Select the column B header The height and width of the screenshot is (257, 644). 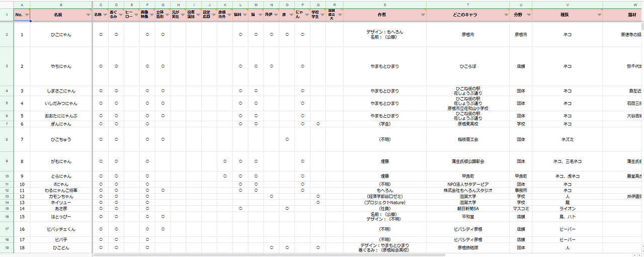61,5
